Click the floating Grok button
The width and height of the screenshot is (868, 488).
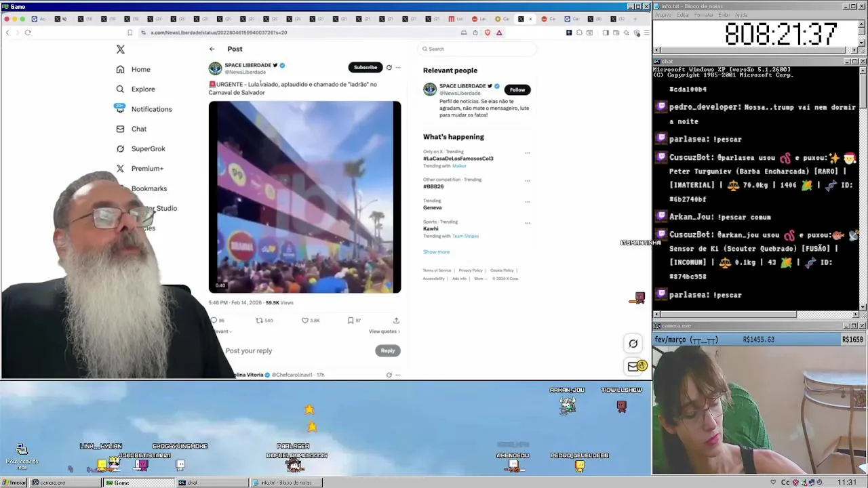[633, 344]
